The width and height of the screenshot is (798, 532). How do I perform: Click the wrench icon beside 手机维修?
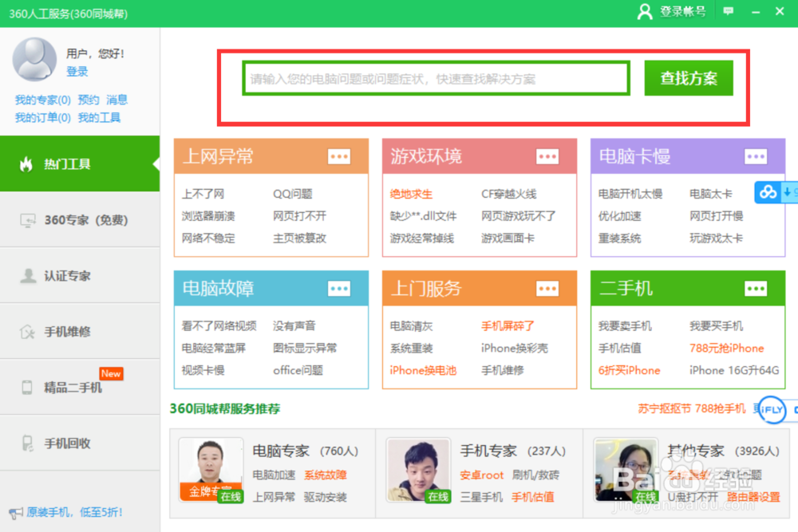(27, 332)
